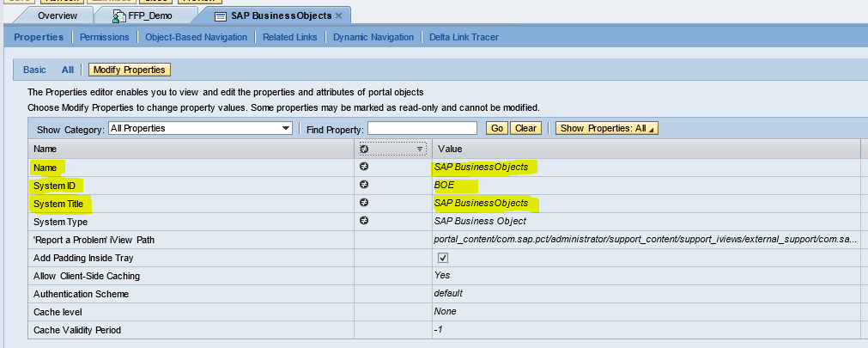Expand the Show Properties: All menu

(x=606, y=128)
